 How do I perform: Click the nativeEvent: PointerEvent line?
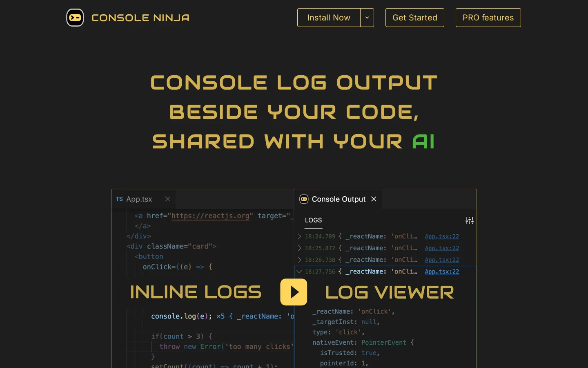363,343
